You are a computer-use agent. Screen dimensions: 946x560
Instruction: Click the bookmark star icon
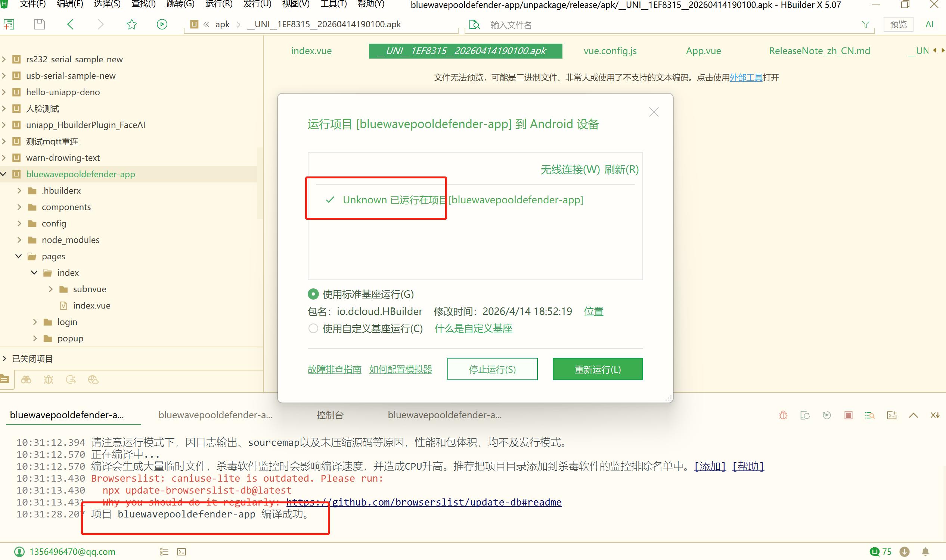coord(131,25)
